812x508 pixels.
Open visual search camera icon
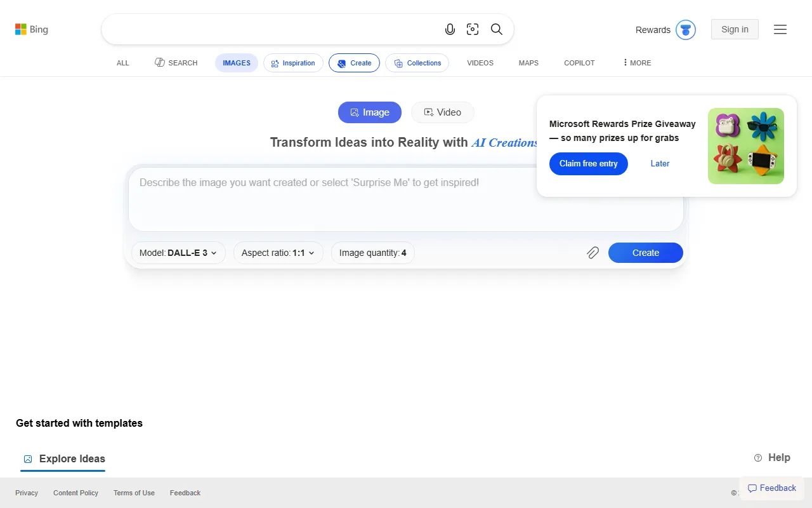click(473, 29)
